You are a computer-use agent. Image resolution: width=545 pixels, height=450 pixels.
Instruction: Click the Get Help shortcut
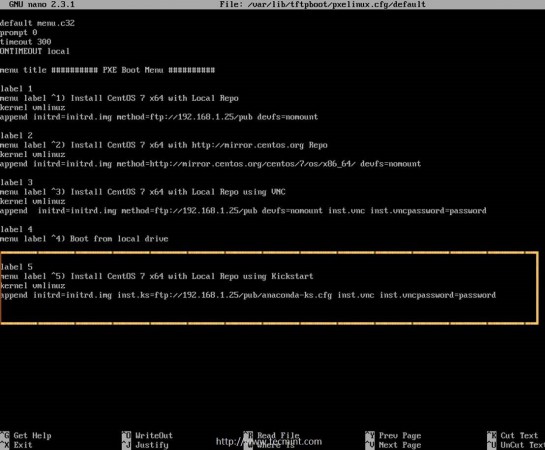26,435
